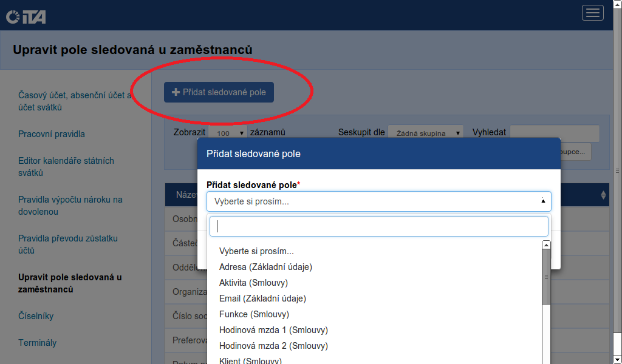The image size is (622, 364).
Task: Click Přidat sledované pole button
Action: tap(219, 92)
